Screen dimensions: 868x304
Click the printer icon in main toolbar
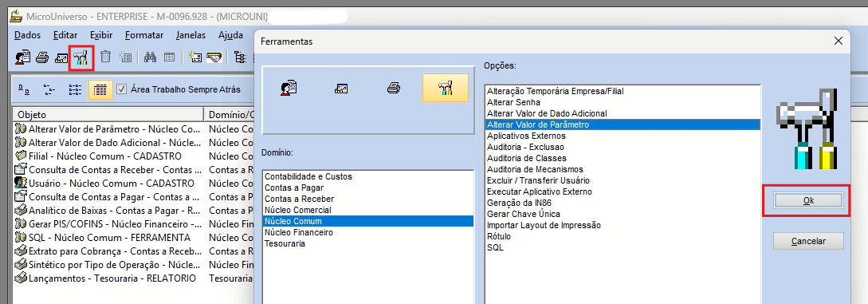42,57
